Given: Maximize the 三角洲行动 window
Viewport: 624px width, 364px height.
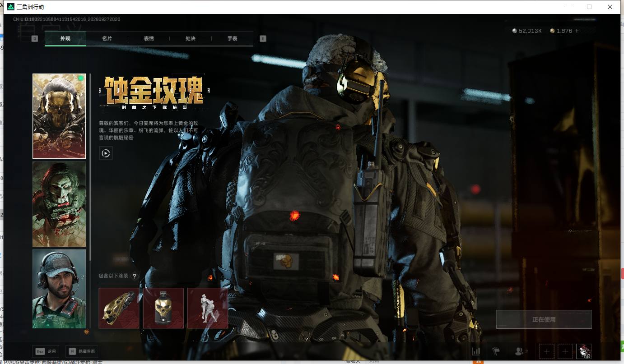Looking at the screenshot, I should coord(589,7).
